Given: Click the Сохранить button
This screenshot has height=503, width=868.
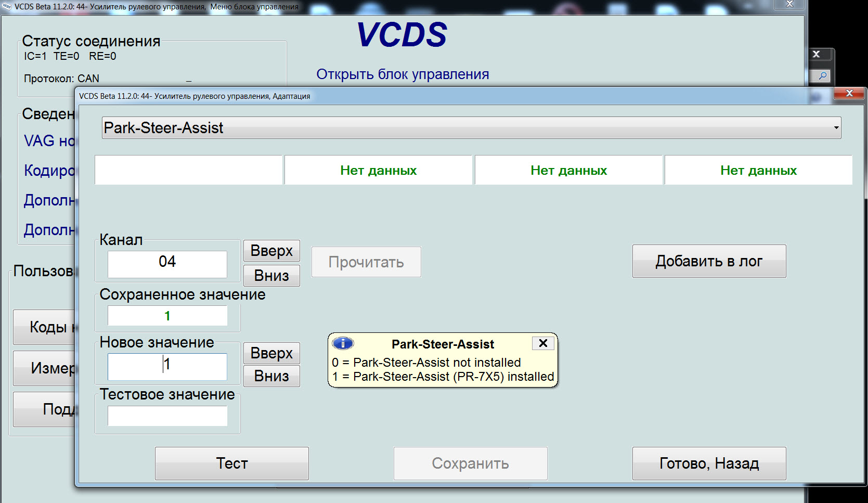Looking at the screenshot, I should [470, 463].
